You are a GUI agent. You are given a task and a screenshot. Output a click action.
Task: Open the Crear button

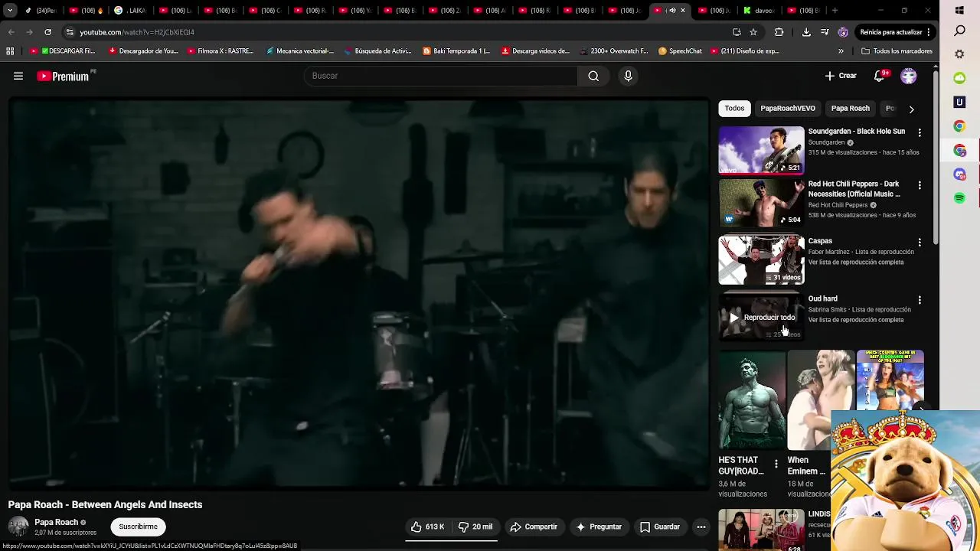click(x=841, y=76)
